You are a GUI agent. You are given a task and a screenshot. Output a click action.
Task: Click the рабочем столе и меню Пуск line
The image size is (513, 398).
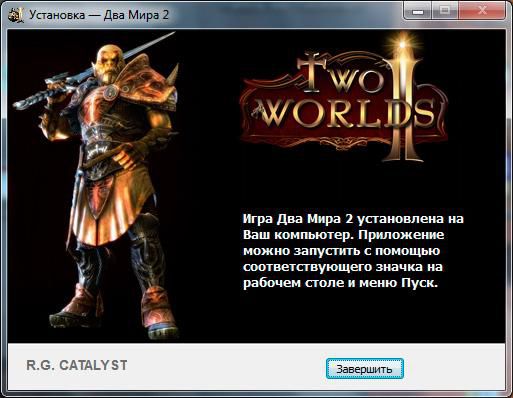click(340, 283)
